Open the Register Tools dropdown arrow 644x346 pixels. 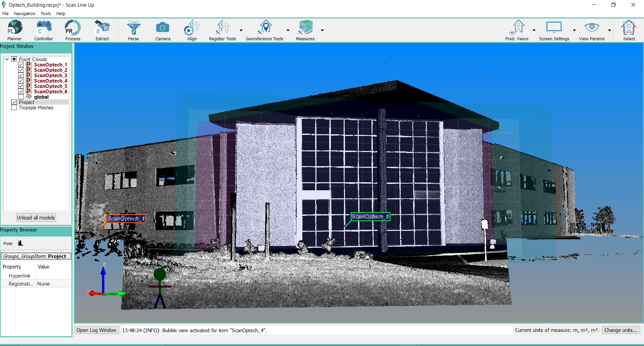coord(241,31)
